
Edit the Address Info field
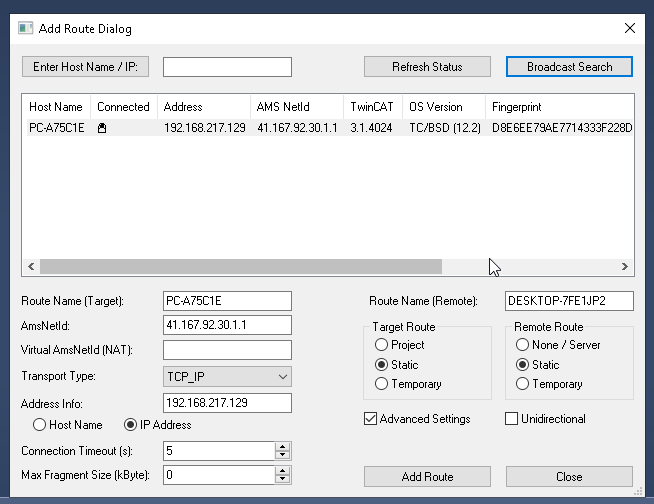(227, 403)
